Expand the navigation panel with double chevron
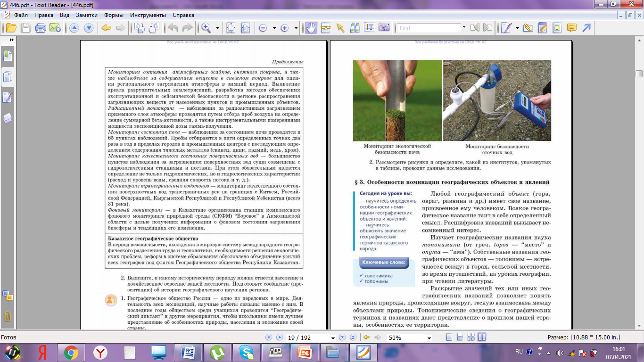This screenshot has width=644, height=362. [x=11, y=41]
